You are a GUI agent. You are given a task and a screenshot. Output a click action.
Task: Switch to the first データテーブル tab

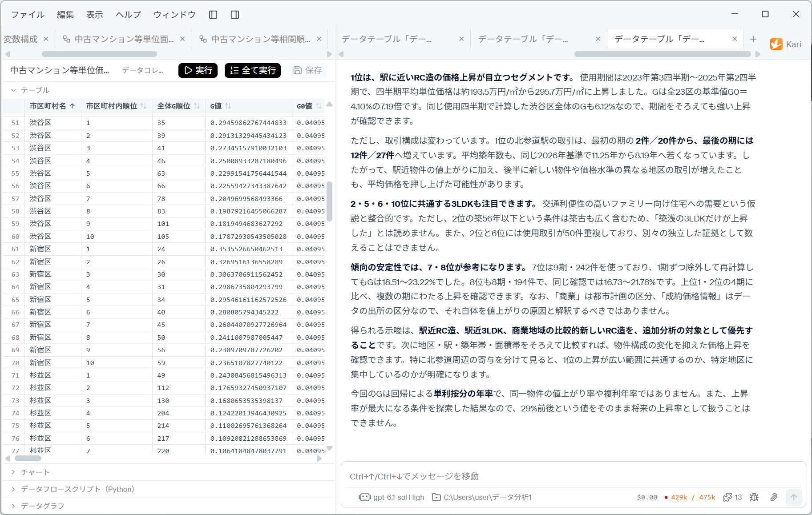pos(402,39)
